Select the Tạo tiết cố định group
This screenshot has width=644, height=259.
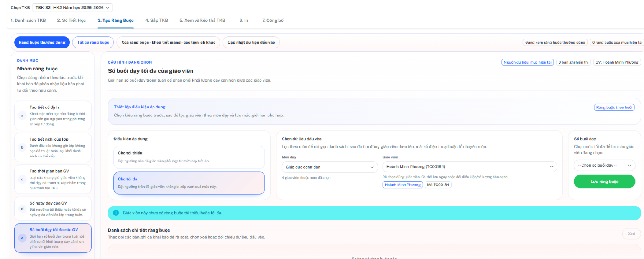(x=53, y=115)
